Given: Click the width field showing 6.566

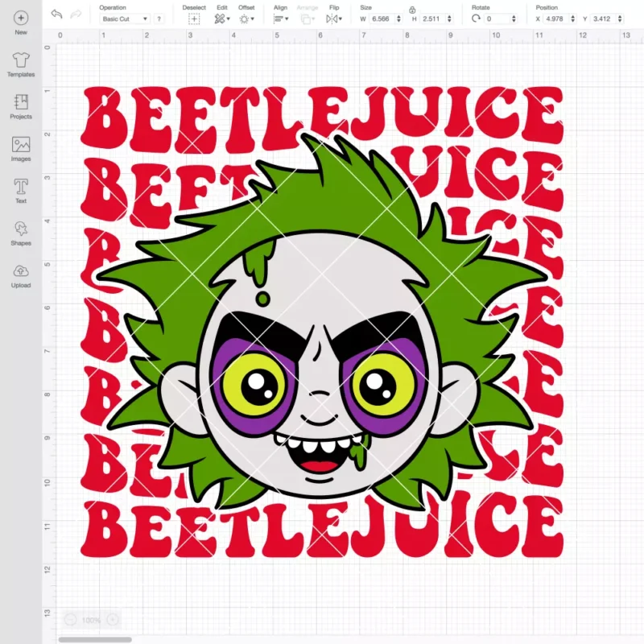Looking at the screenshot, I should (x=382, y=19).
